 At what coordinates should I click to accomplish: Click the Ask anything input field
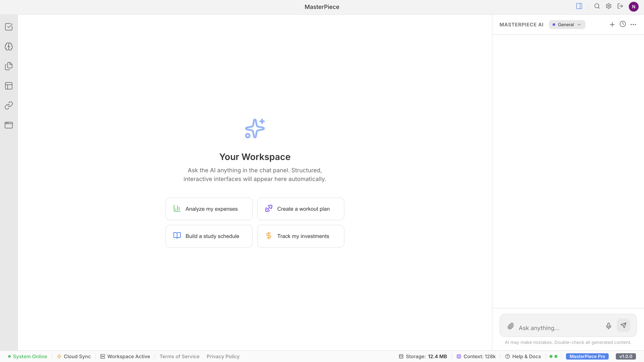coord(559,328)
